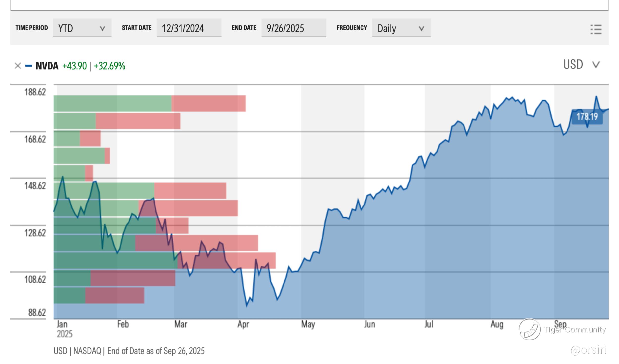Image resolution: width=619 pixels, height=364 pixels.
Task: Select the Jul marker on the time axis
Action: [429, 324]
